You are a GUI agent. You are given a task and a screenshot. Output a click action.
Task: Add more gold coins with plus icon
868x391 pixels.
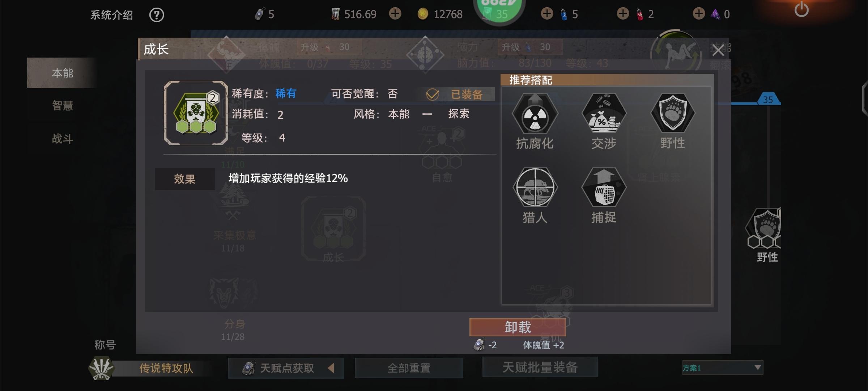395,14
